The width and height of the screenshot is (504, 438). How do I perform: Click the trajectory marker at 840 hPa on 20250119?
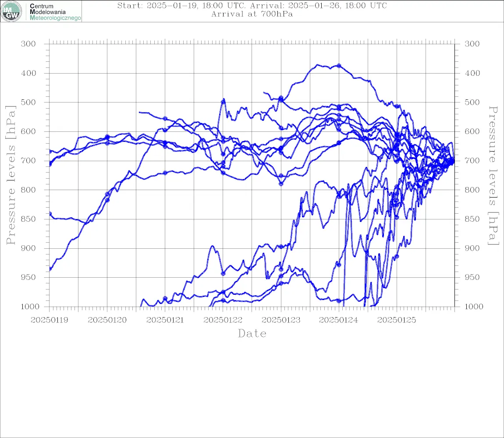50,214
